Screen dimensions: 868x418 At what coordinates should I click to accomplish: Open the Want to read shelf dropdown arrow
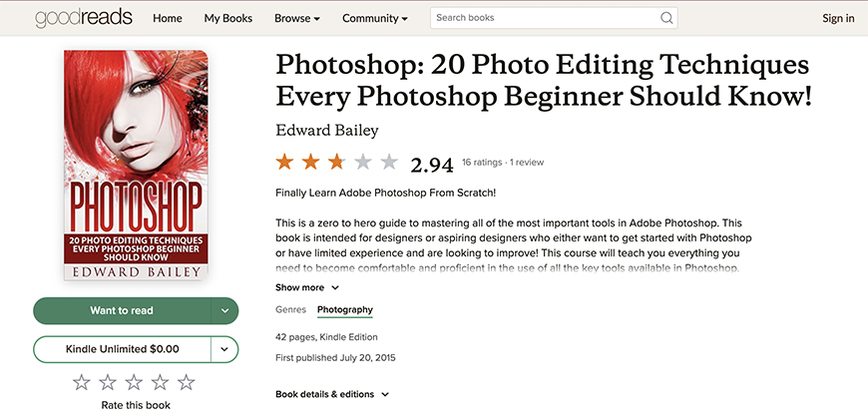[x=224, y=310]
